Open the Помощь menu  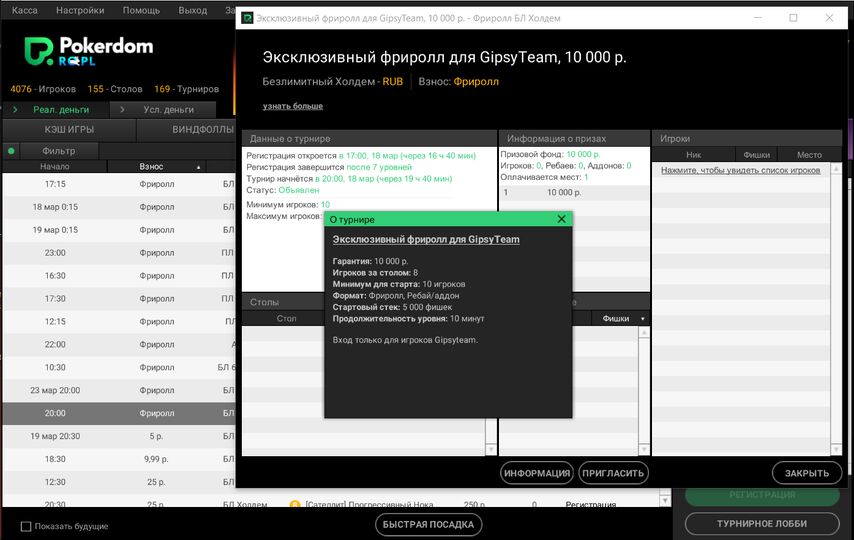[141, 10]
